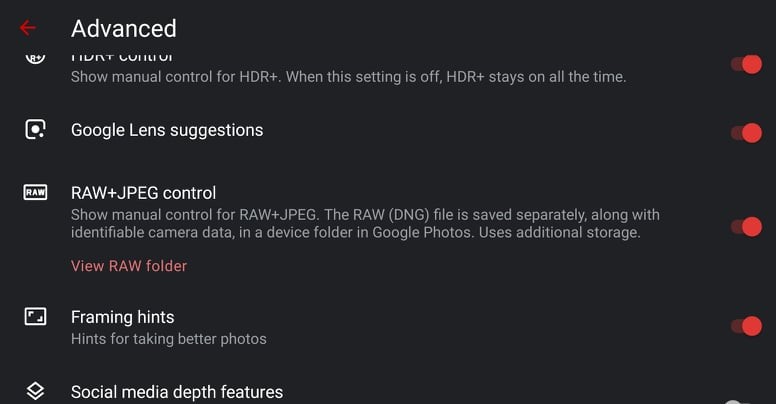Toggle RAW+JPEG control switch off
This screenshot has width=776, height=404.
746,227
